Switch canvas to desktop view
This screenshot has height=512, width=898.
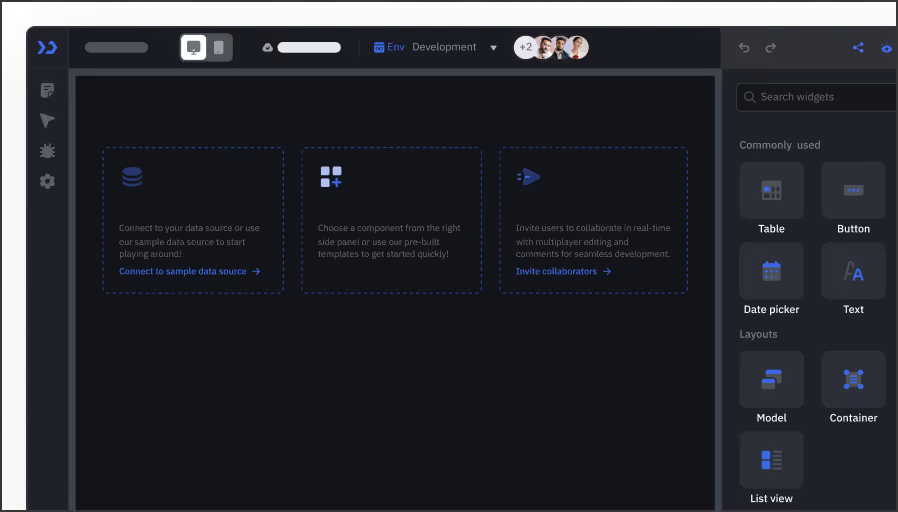(194, 47)
